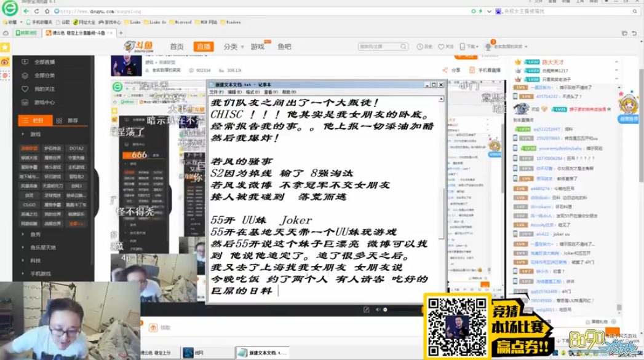Expand the 分类 category dropdown
Screen dimensions: 644x360
click(233, 47)
